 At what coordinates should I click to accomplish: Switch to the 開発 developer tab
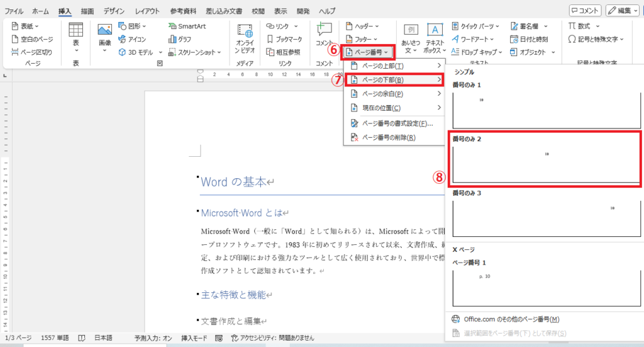pos(303,11)
